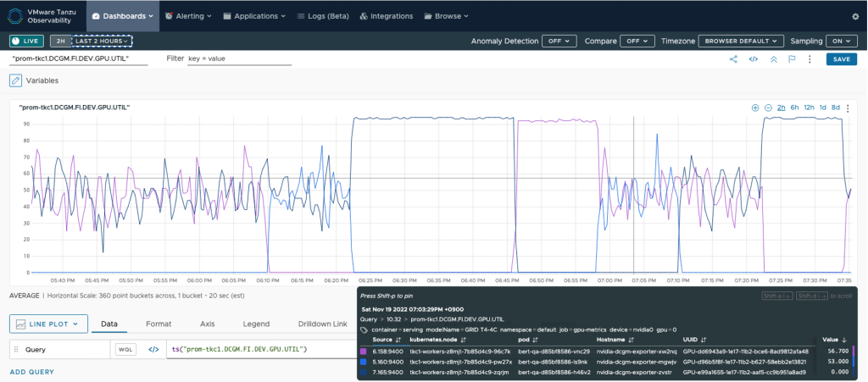Click the purple swatch for source 6.158:9400
The width and height of the screenshot is (868, 382).
[x=364, y=351]
